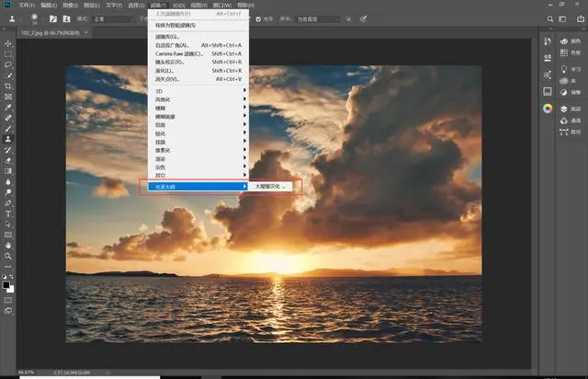Swap foreground and background colors
588x379 pixels.
tap(12, 277)
